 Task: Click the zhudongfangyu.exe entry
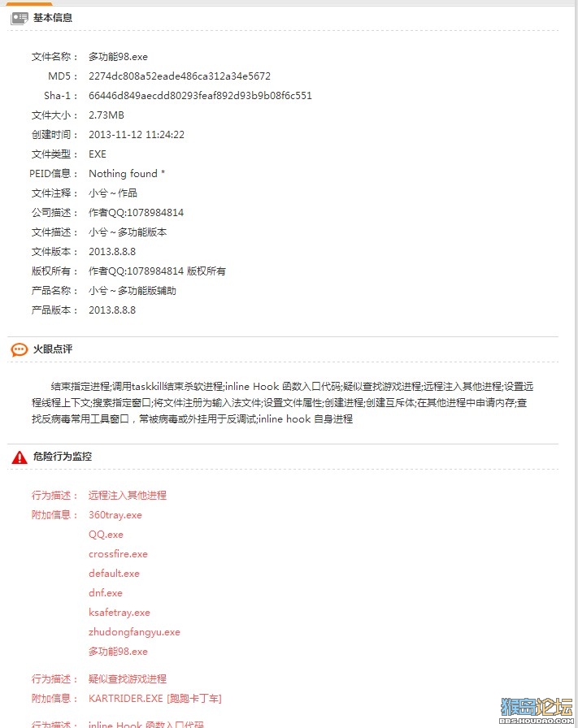click(x=134, y=632)
